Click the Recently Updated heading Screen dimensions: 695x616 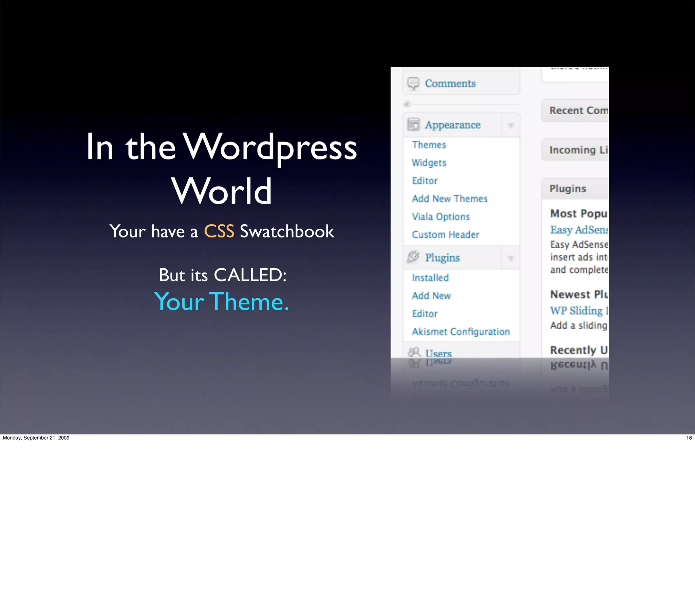coord(579,350)
